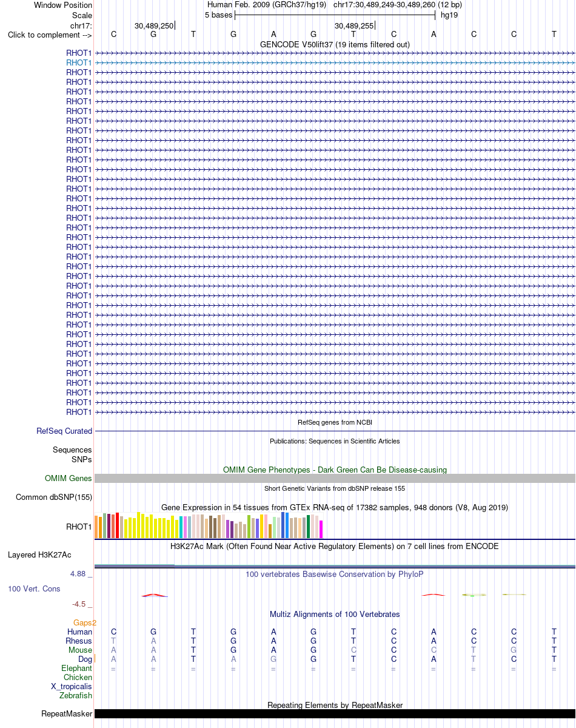Click the gray OMIM Genes item bar
576x728 pixels.
(335, 478)
